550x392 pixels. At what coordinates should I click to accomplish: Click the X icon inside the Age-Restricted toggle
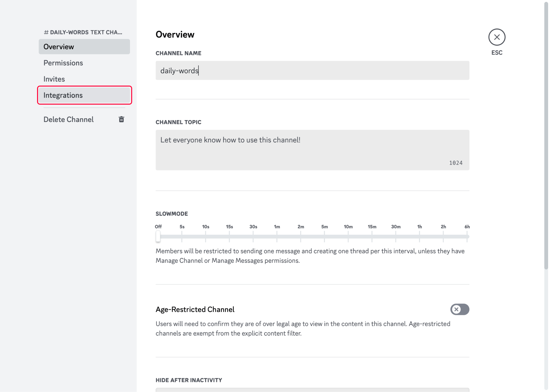456,310
